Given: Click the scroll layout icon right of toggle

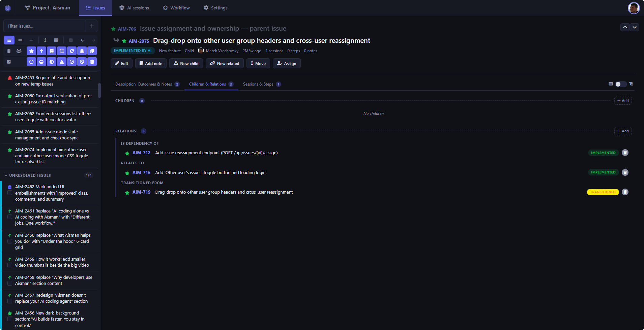Looking at the screenshot, I should pyautogui.click(x=631, y=84).
